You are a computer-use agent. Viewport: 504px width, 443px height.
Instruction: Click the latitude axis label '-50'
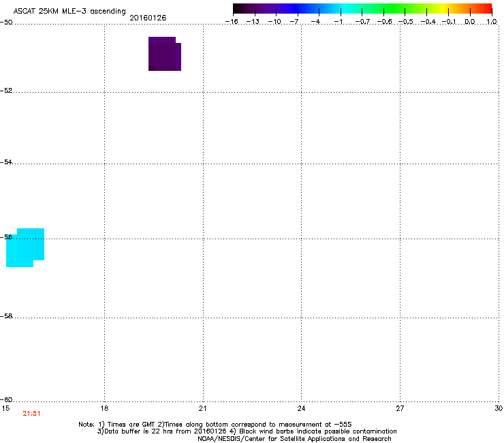coord(6,22)
